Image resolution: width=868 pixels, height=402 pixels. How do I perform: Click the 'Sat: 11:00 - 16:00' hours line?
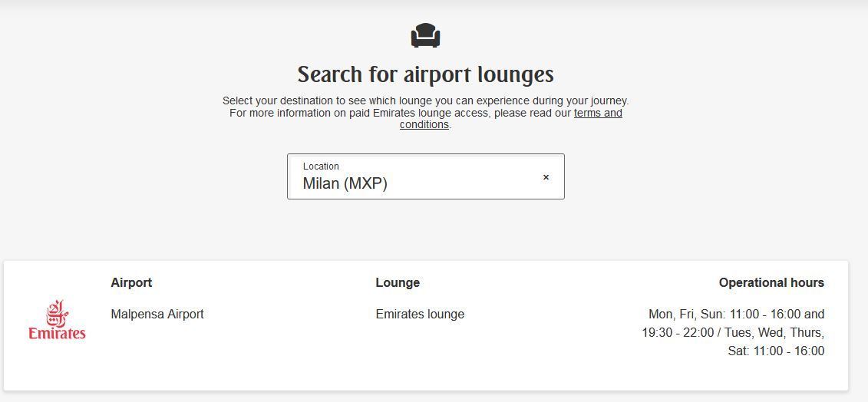pyautogui.click(x=776, y=351)
